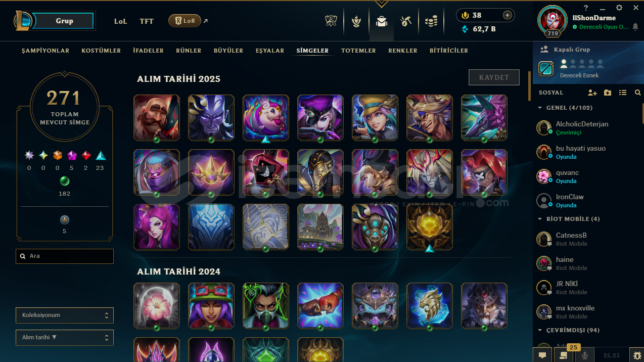Image resolution: width=644 pixels, height=362 pixels.
Task: Open the Alım tarihi sort dropdown
Action: coord(65,337)
